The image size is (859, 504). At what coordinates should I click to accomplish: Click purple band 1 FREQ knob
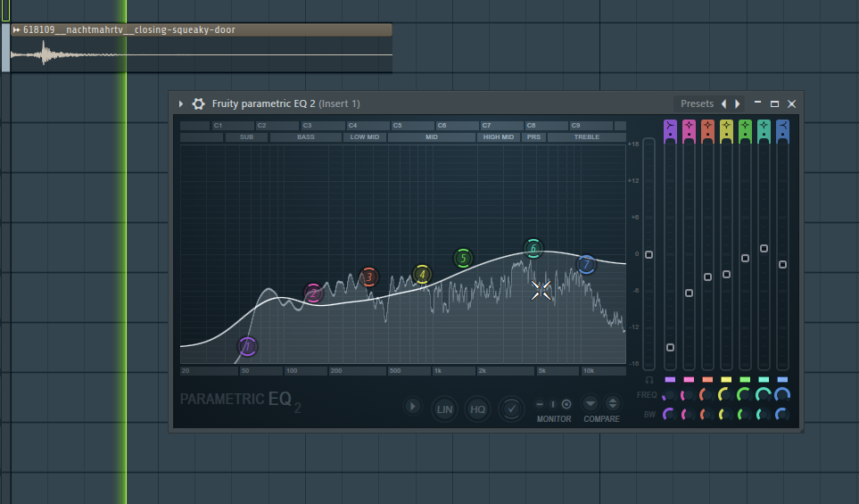(x=670, y=395)
